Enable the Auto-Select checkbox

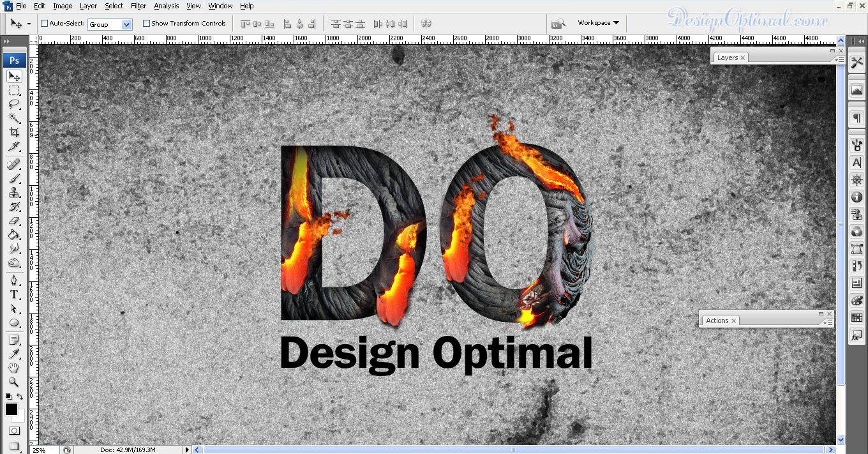45,24
